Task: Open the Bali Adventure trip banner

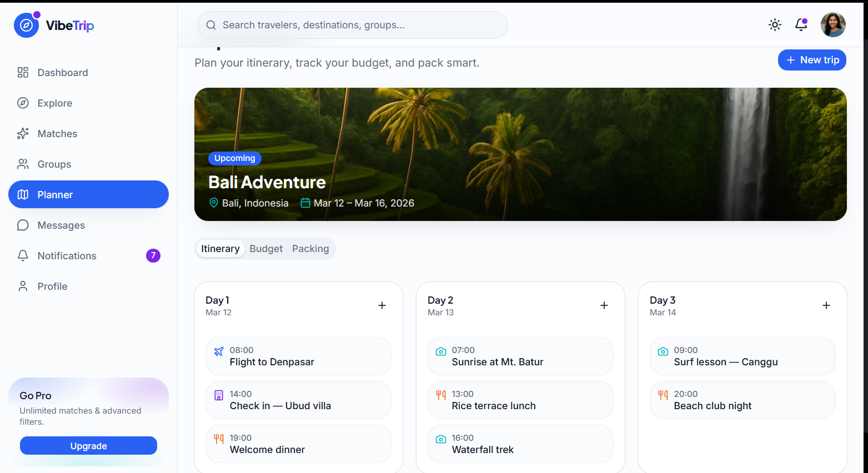Action: tap(520, 154)
